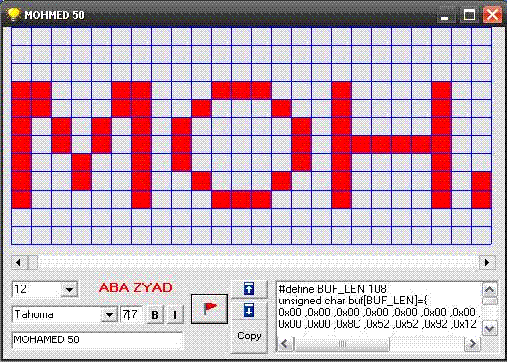Screen dimensions: 507x362
Task: Click the Copy button
Action: pyautogui.click(x=249, y=336)
